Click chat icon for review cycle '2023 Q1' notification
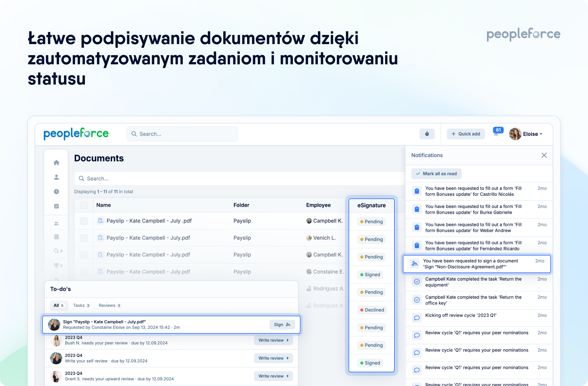 click(x=417, y=318)
